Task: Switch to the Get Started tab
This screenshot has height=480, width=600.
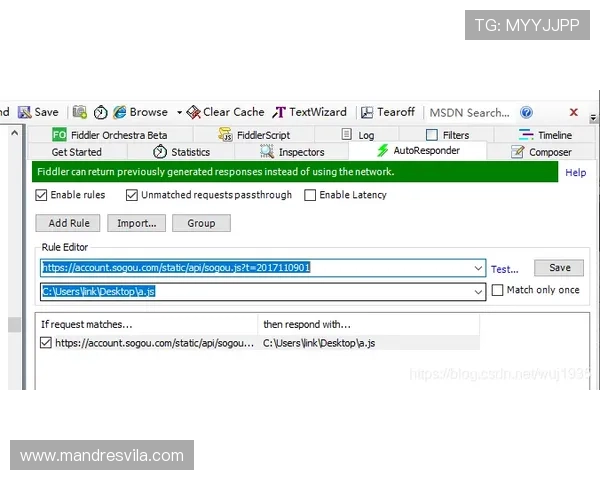Action: pyautogui.click(x=77, y=152)
